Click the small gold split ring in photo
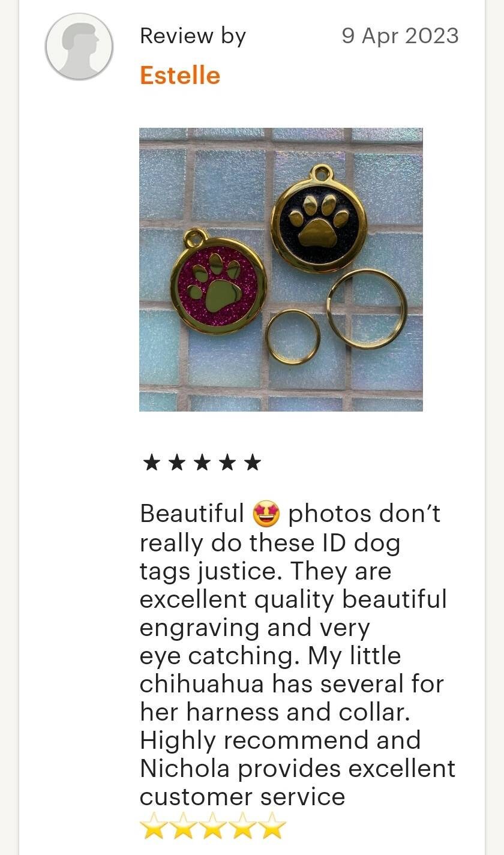The image size is (504, 855). pos(293,337)
